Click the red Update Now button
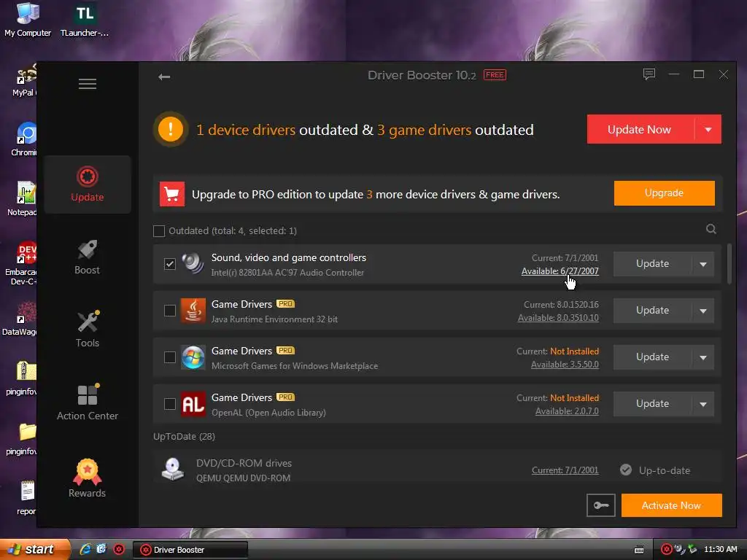Viewport: 747px width, 560px height. (640, 129)
